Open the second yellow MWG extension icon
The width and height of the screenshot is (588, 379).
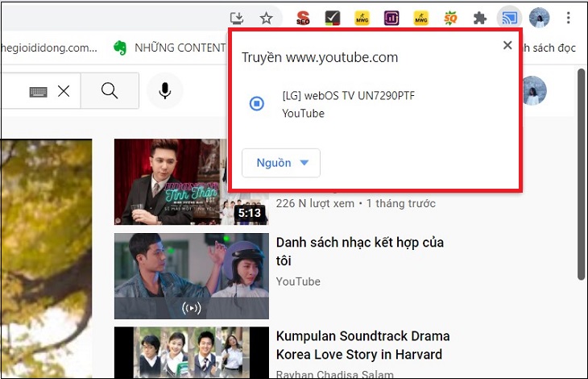coord(421,18)
